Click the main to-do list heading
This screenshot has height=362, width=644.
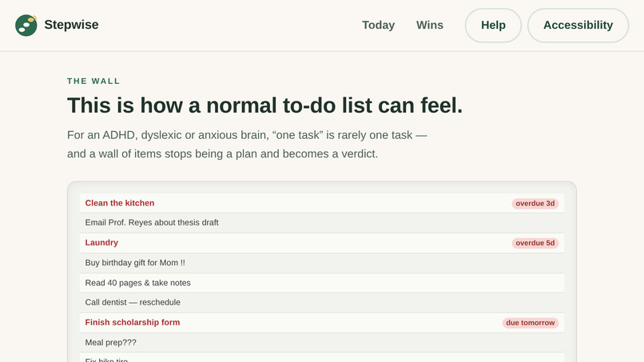tap(265, 105)
